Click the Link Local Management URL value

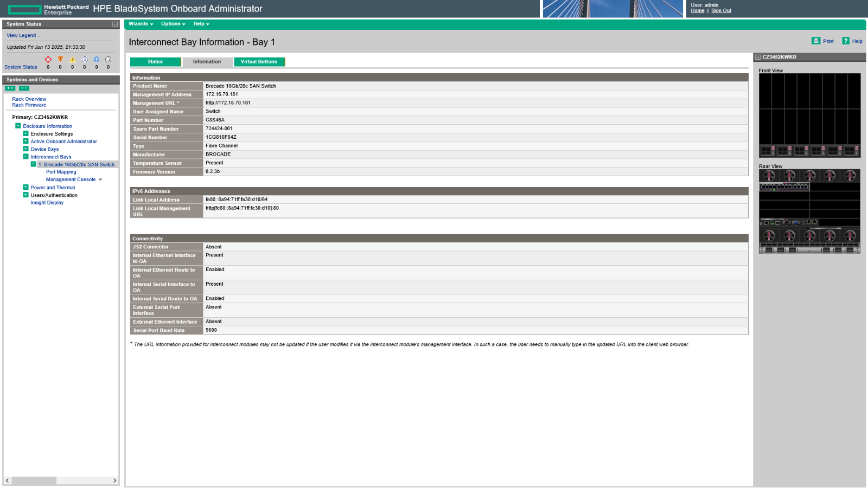[x=242, y=208]
